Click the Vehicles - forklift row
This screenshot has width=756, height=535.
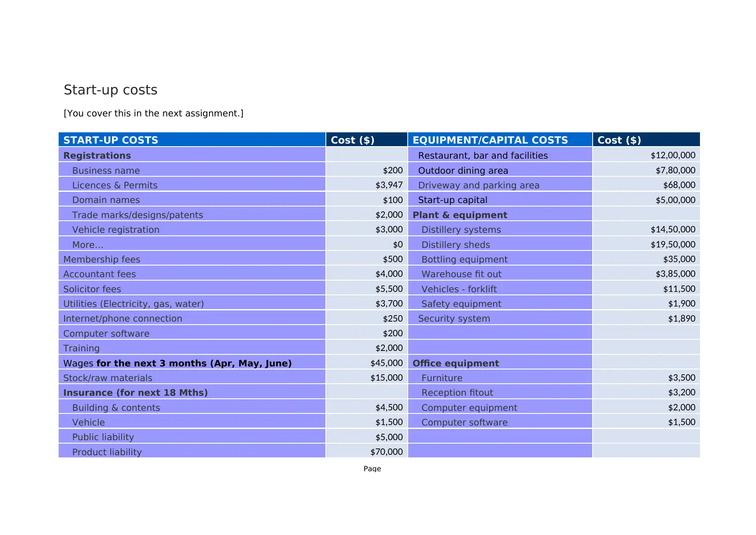(x=459, y=289)
